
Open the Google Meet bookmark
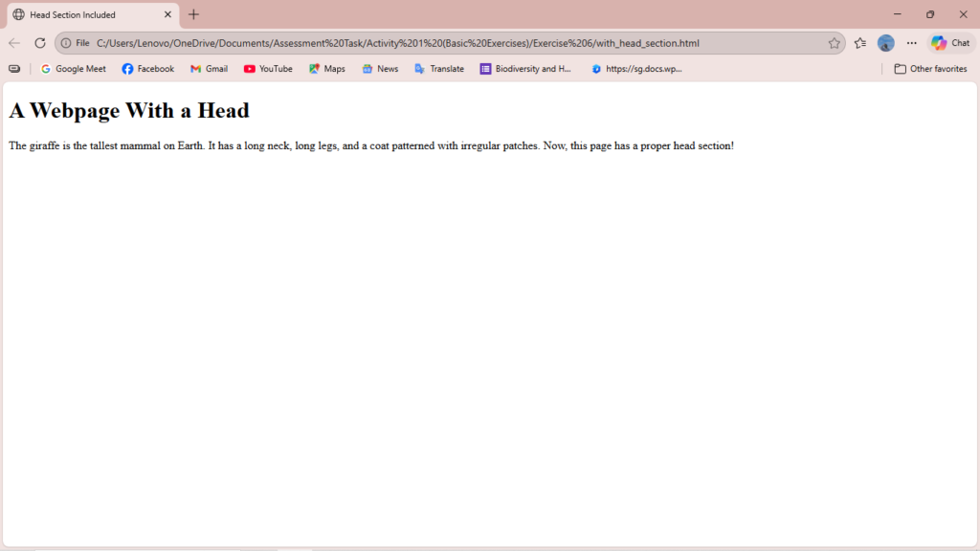74,69
